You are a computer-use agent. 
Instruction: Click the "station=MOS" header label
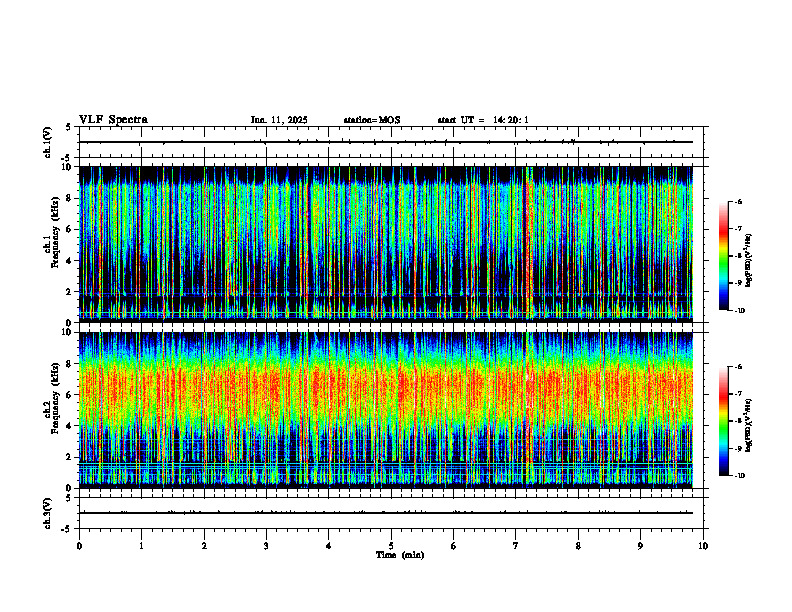tap(372, 120)
